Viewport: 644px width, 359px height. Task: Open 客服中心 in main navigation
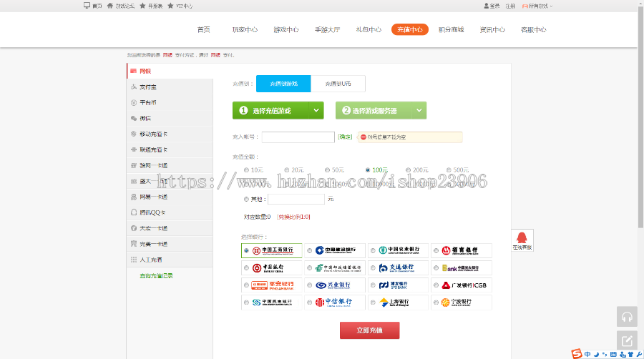coord(534,29)
